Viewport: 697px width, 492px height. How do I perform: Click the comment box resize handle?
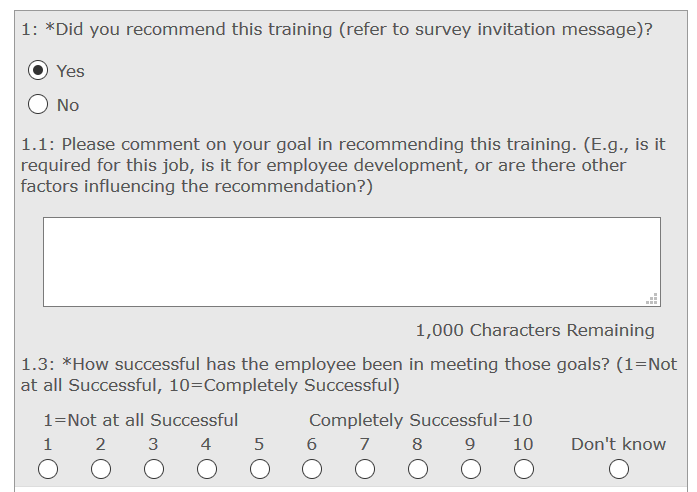tap(652, 298)
